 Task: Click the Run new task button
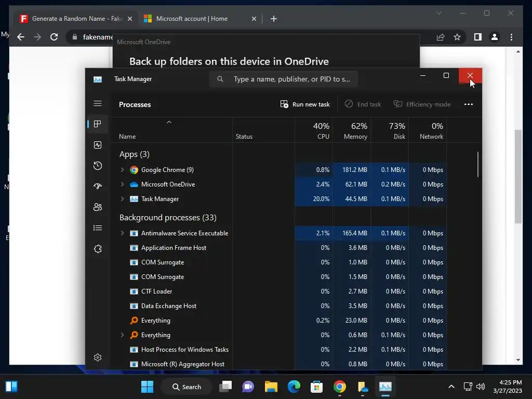coord(305,104)
